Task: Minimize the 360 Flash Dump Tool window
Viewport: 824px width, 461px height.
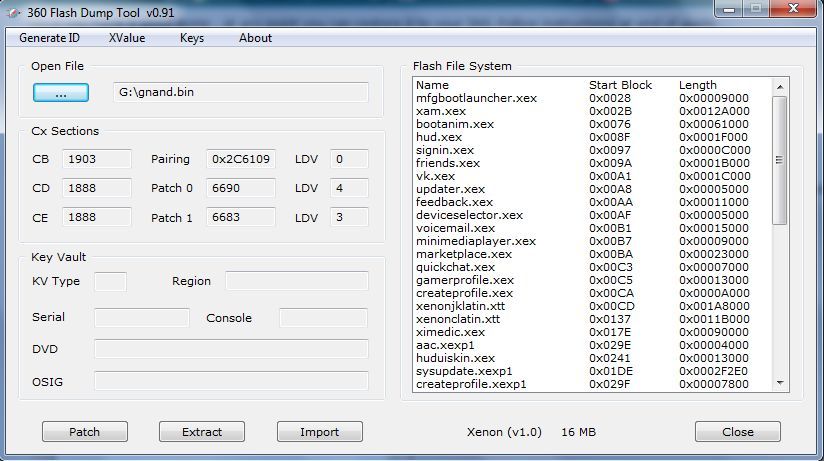Action: pyautogui.click(x=729, y=8)
